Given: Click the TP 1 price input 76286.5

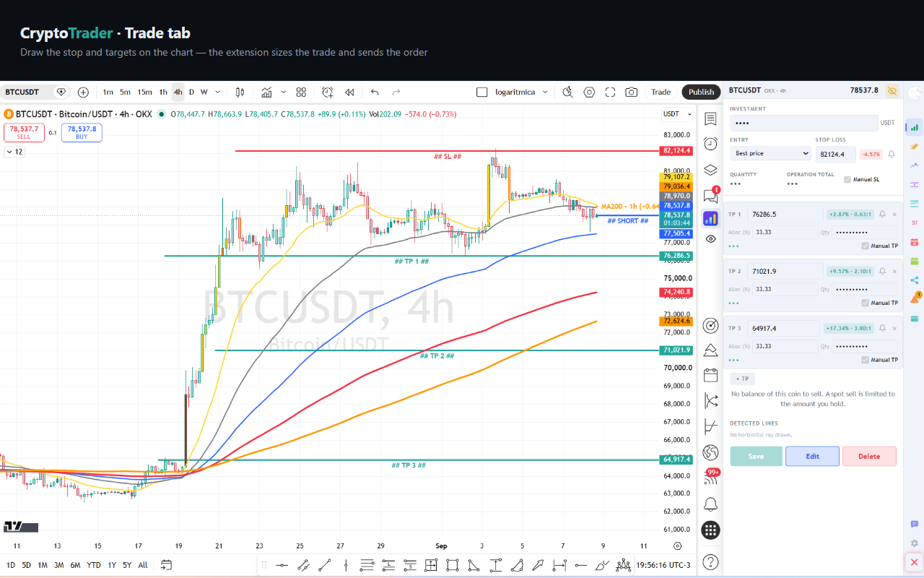Looking at the screenshot, I should click(785, 214).
